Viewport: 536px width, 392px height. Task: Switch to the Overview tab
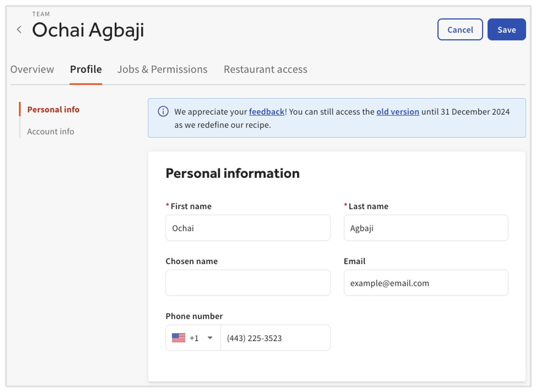(x=32, y=69)
